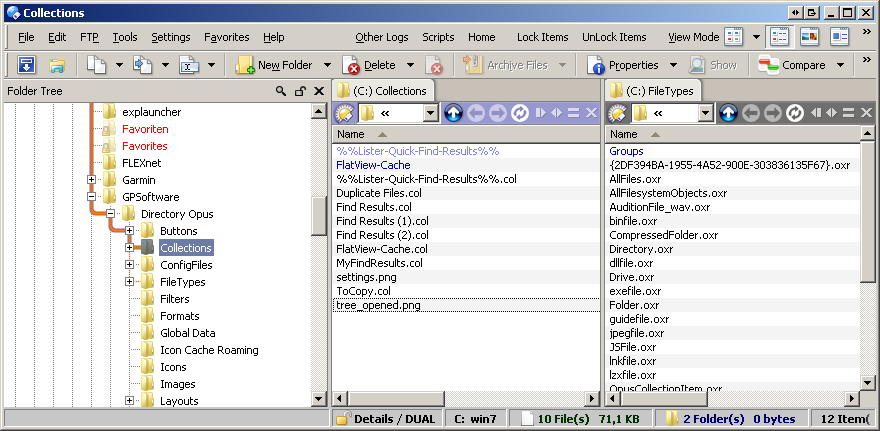Close the FileTypes file display
880x431 pixels.
pos(865,113)
